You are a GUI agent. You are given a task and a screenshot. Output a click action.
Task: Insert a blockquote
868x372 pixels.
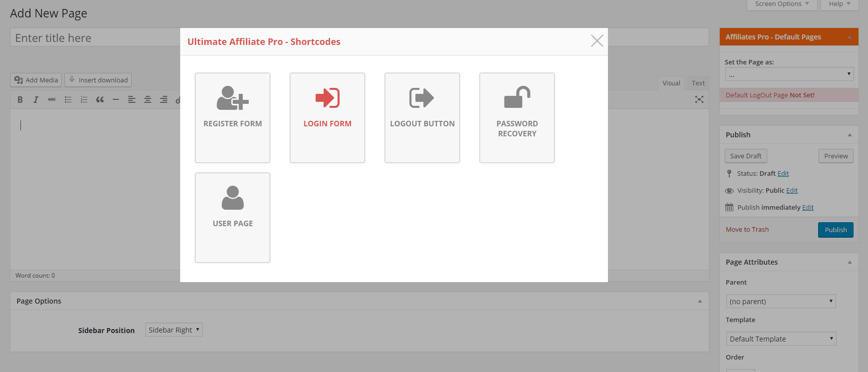point(100,100)
